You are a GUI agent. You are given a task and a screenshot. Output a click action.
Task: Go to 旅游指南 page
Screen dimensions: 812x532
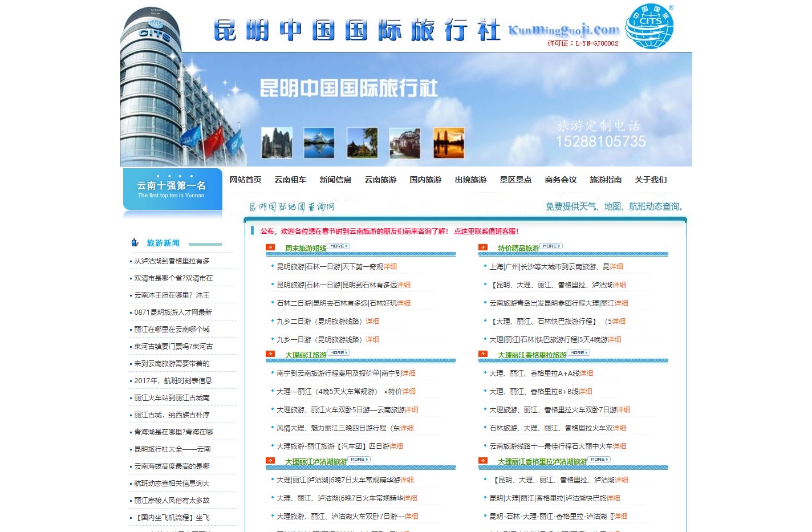point(606,180)
